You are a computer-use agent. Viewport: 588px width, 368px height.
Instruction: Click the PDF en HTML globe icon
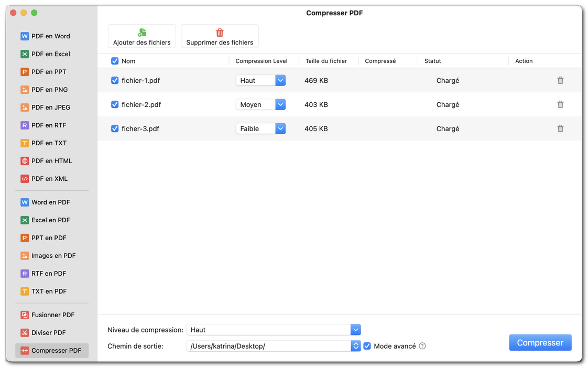click(24, 160)
